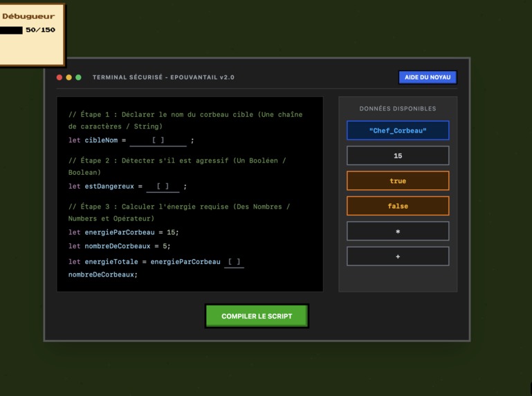Click the Étape 2 comment line
Image resolution: width=532 pixels, height=396 pixels.
click(177, 167)
